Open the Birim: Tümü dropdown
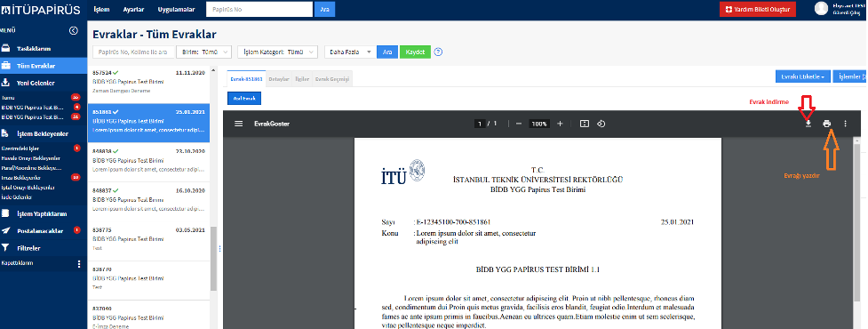This screenshot has width=868, height=329. click(x=204, y=52)
